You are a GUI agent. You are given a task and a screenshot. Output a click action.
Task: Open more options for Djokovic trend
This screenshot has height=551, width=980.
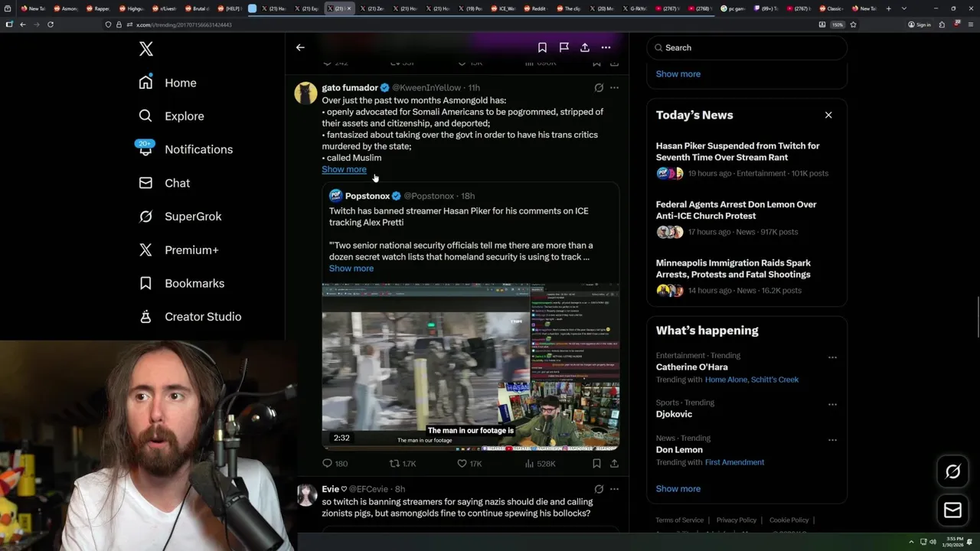point(832,404)
